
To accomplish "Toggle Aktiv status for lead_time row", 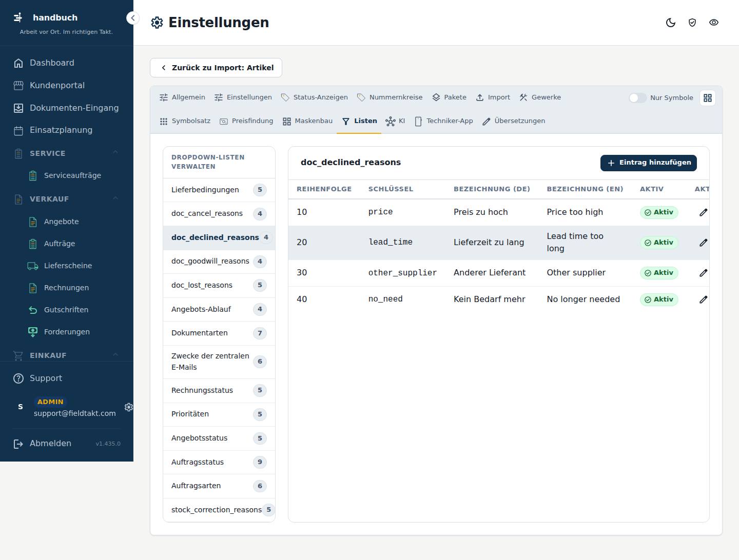I will [x=659, y=243].
